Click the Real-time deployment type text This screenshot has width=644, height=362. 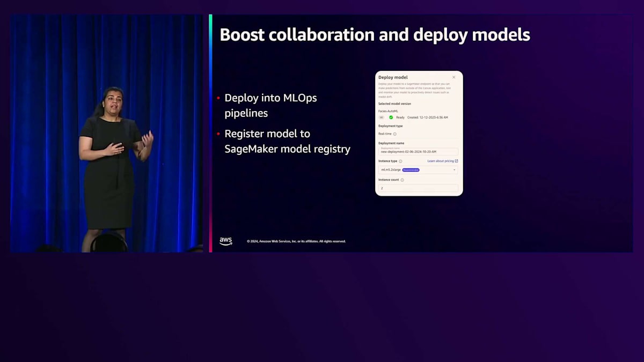pyautogui.click(x=385, y=134)
